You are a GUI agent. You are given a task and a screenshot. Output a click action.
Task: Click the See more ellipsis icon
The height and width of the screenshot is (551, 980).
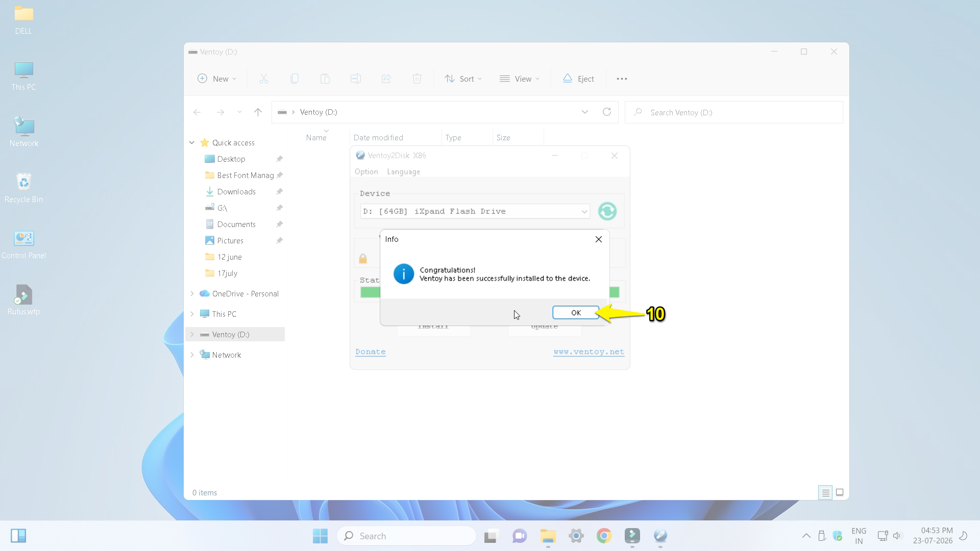point(622,79)
